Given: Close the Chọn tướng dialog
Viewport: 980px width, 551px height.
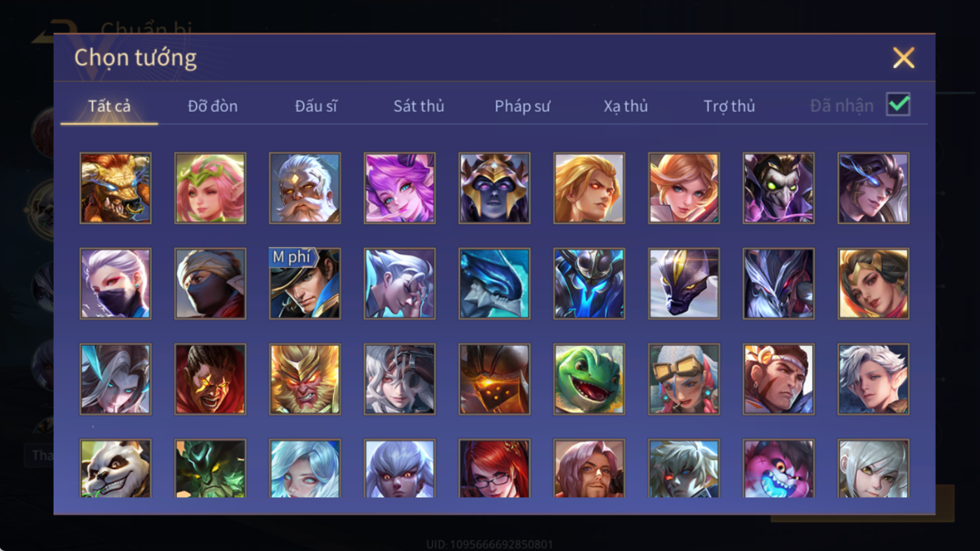Looking at the screenshot, I should click(x=904, y=57).
